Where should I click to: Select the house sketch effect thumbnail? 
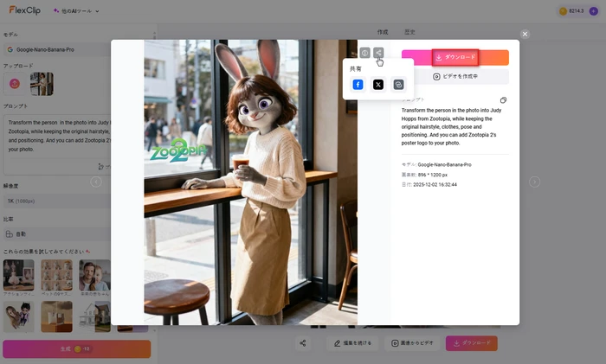(x=94, y=317)
